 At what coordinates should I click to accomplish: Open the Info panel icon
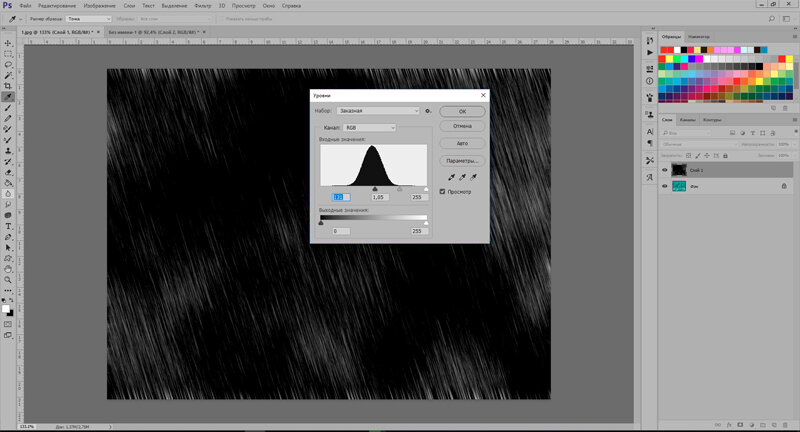[x=649, y=81]
